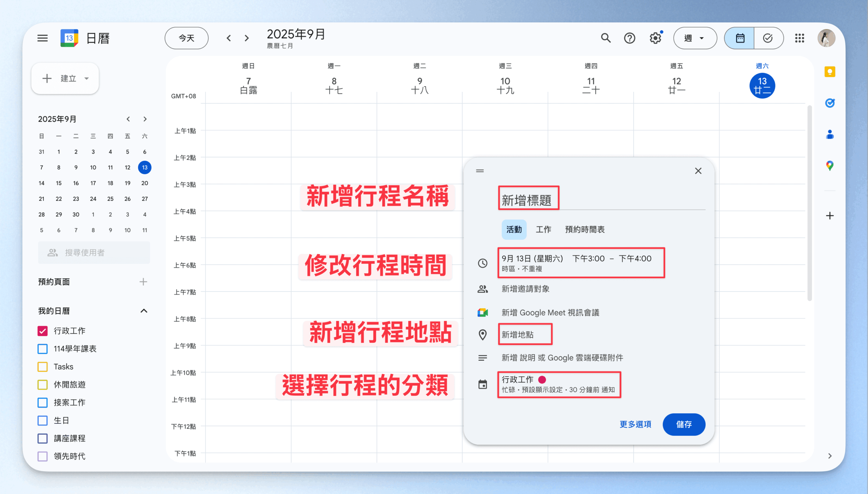The image size is (868, 494).
Task: Open Contacts side panel icon
Action: 829,135
